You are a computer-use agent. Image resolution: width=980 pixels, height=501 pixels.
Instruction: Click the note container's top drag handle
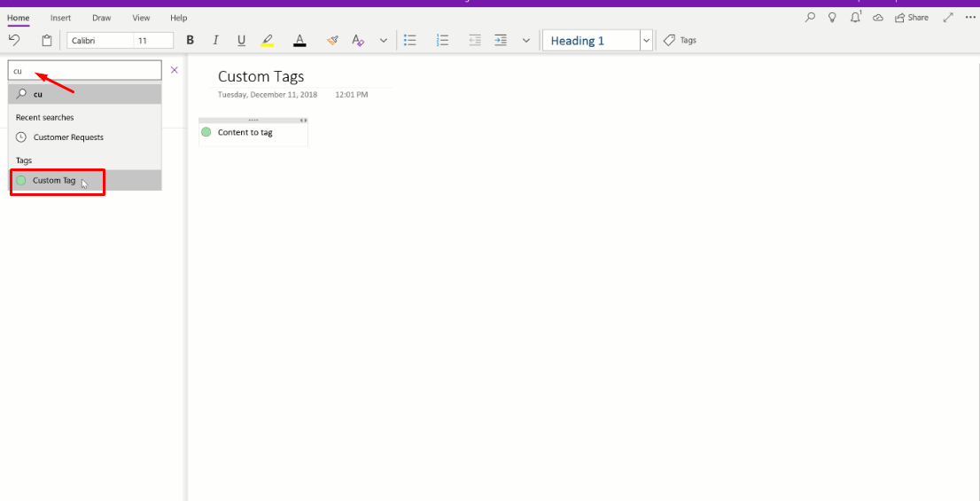(253, 120)
